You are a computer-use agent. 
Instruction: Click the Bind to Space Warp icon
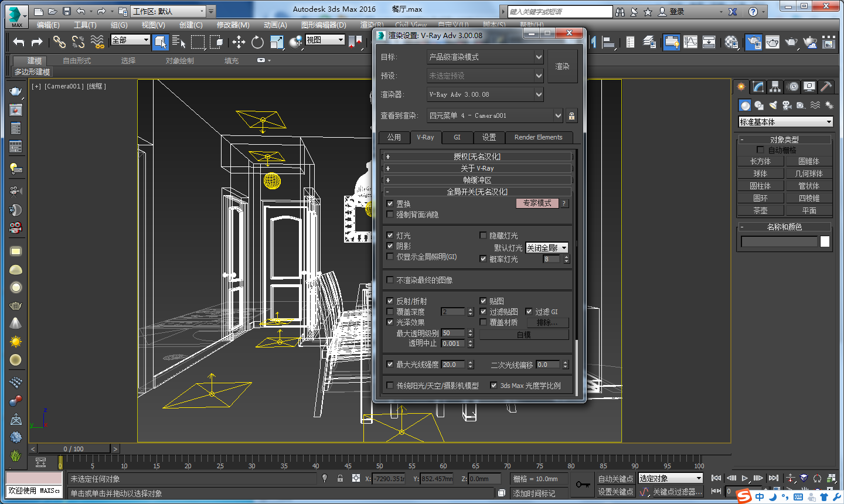click(x=97, y=41)
